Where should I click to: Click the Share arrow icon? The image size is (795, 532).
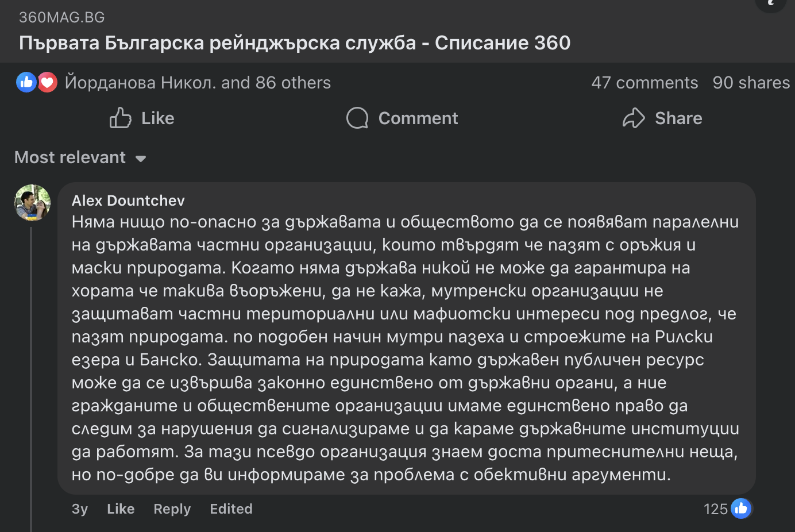pos(634,118)
